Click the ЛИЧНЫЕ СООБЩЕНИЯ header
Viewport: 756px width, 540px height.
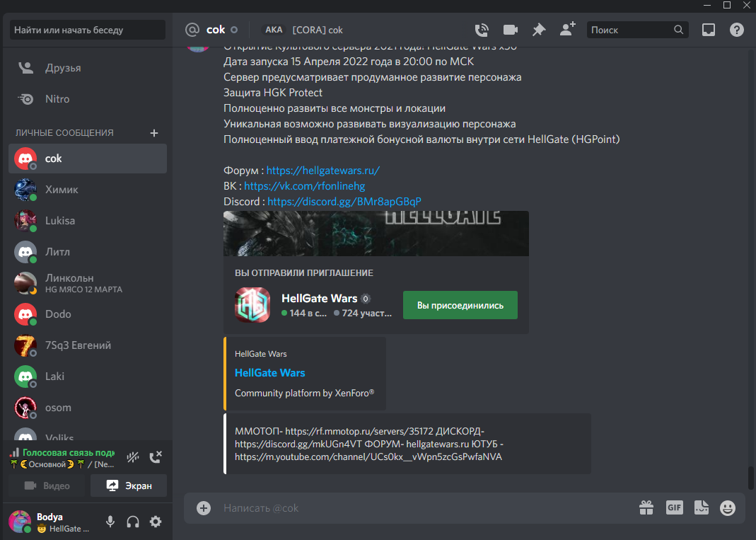(x=64, y=133)
